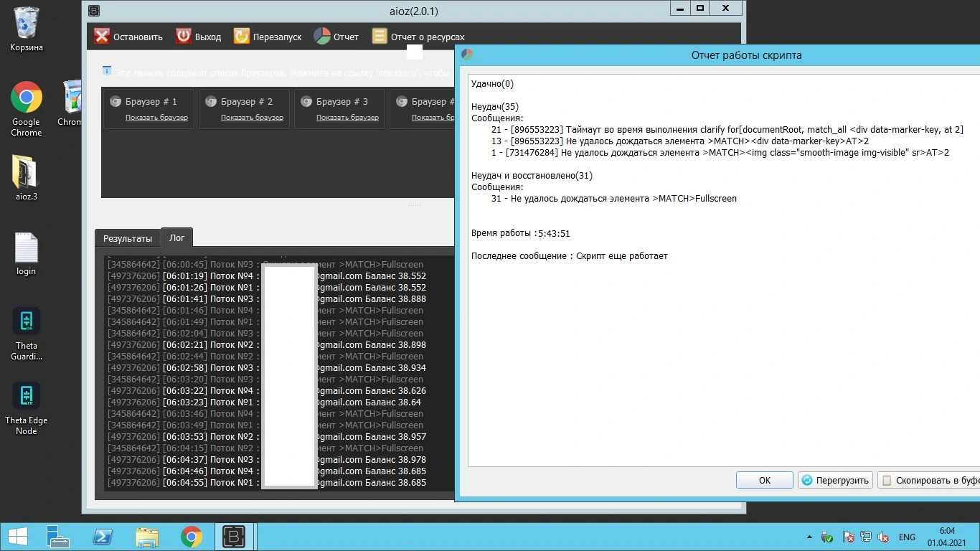
Task: Click the log row timestamped [06:03:53]
Action: (x=267, y=437)
